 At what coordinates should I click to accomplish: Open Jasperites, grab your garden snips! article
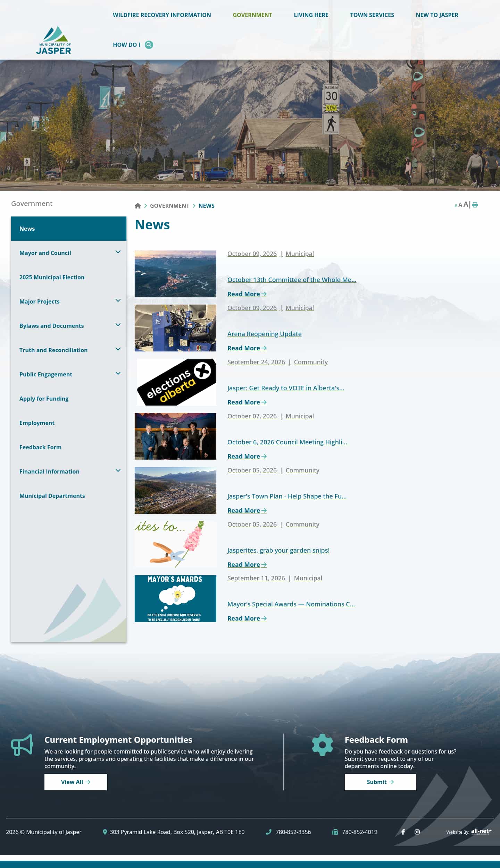[x=278, y=550]
